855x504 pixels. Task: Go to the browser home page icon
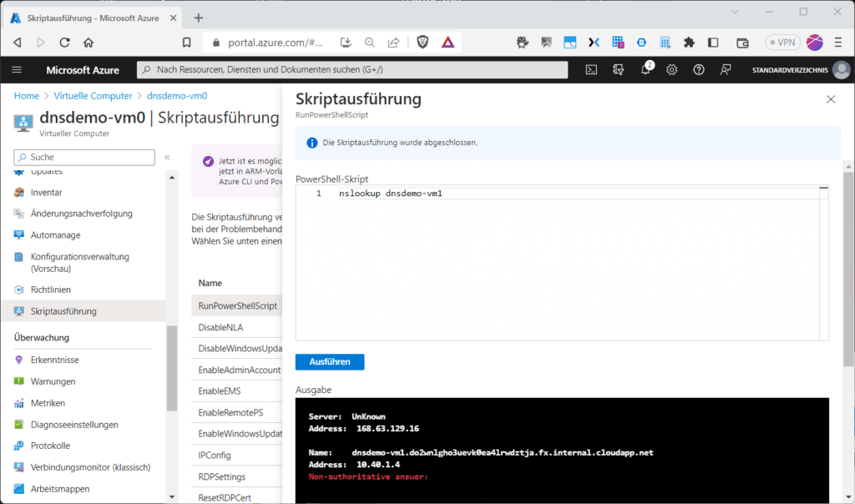[x=89, y=43]
